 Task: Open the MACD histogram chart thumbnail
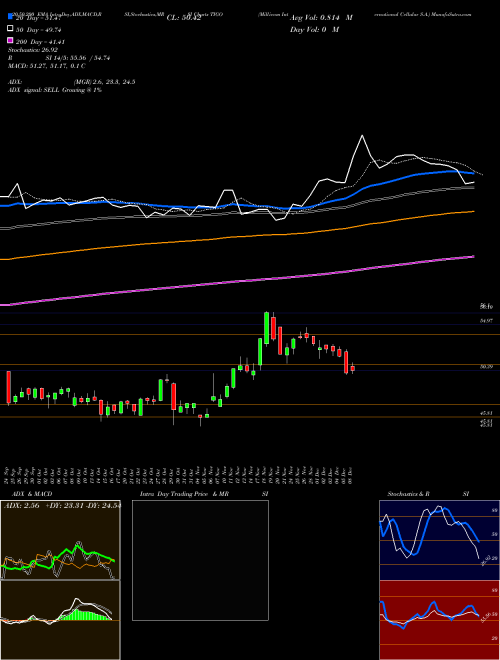[60, 620]
